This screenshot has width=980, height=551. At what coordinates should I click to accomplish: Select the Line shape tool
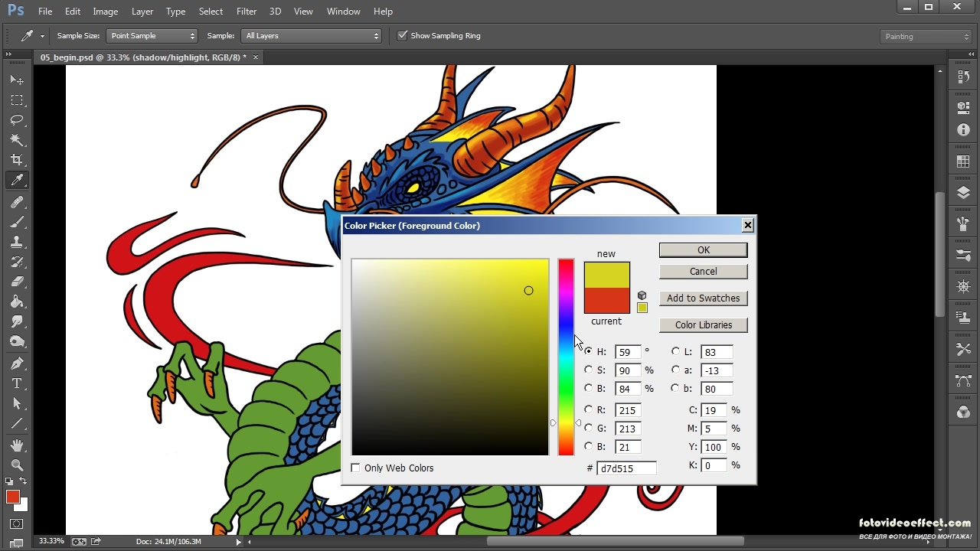[17, 423]
